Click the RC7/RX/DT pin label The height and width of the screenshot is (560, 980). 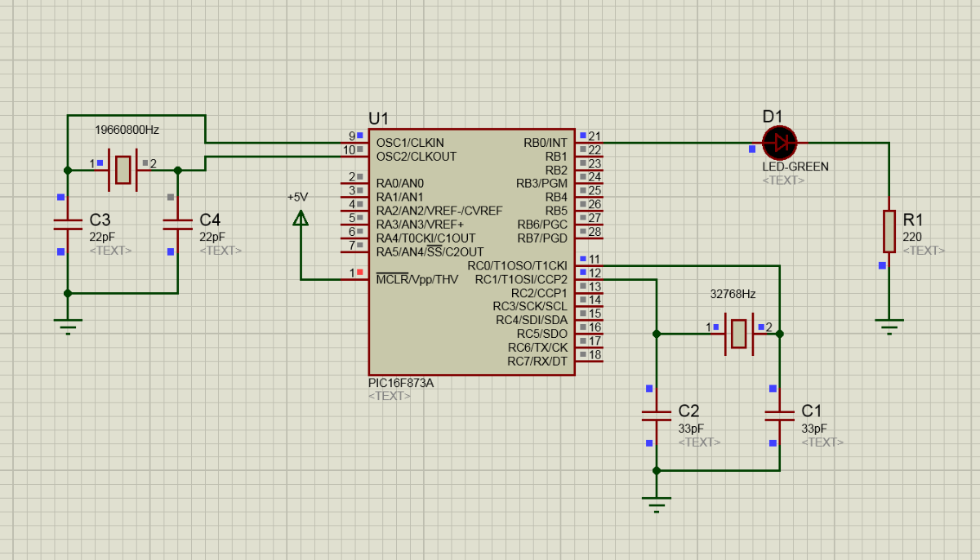click(x=537, y=361)
